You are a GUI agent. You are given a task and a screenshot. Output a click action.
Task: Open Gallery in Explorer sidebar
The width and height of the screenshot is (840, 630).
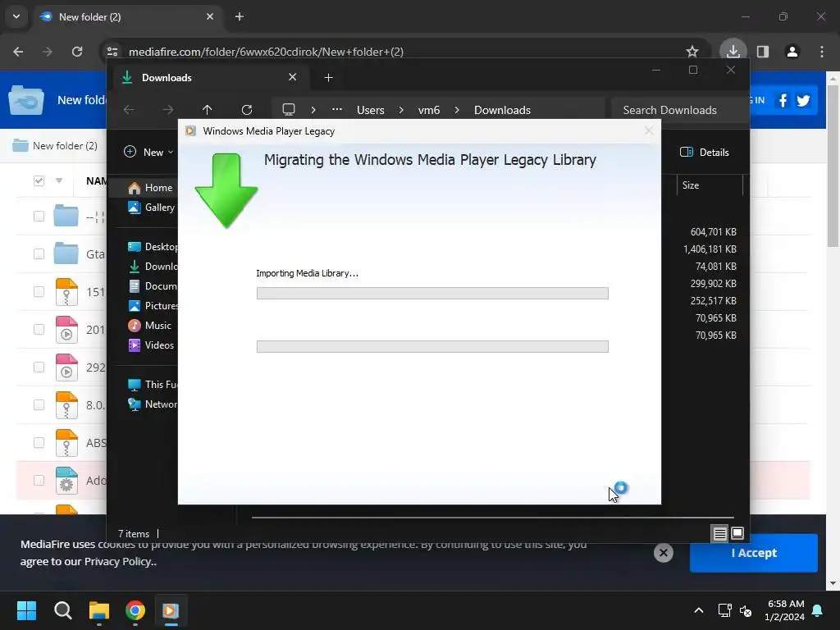point(151,208)
